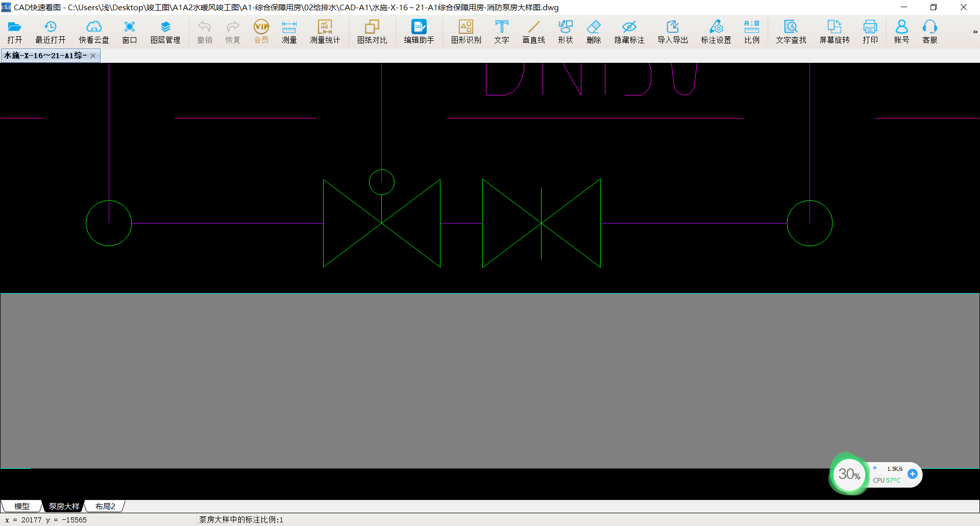Expand the toolbar overflow chevron
Image resolution: width=980 pixels, height=526 pixels.
[975, 32]
